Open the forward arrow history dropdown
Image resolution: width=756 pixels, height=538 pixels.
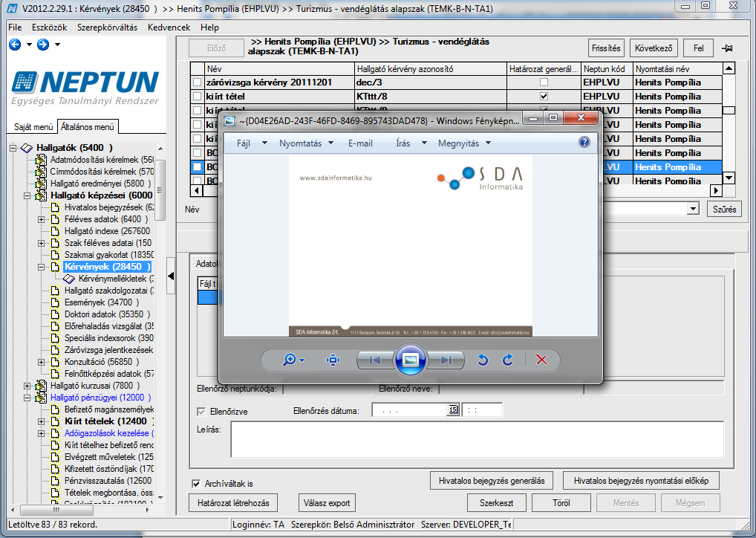click(57, 45)
